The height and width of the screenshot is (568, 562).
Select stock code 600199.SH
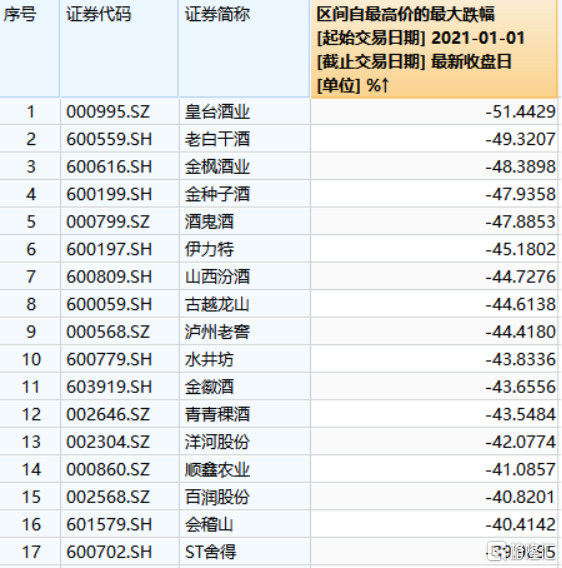click(x=109, y=194)
